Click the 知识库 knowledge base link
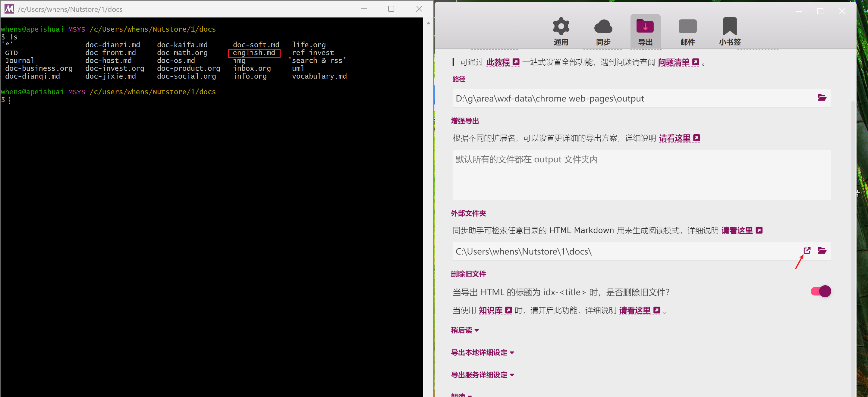This screenshot has width=868, height=397. click(490, 311)
